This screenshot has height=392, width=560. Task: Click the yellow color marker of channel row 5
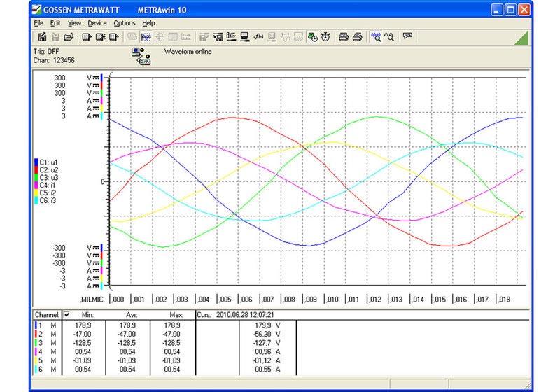pyautogui.click(x=36, y=360)
